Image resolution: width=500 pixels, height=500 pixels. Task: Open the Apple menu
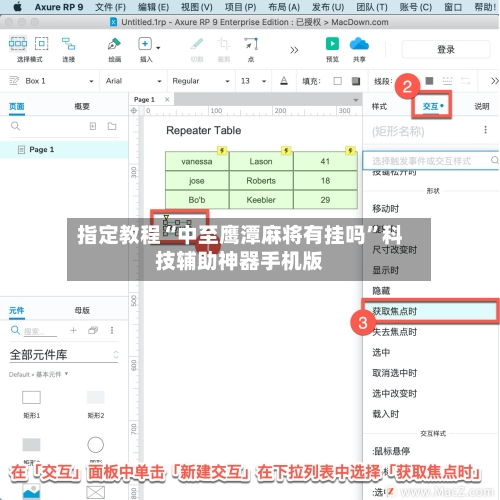[17, 7]
